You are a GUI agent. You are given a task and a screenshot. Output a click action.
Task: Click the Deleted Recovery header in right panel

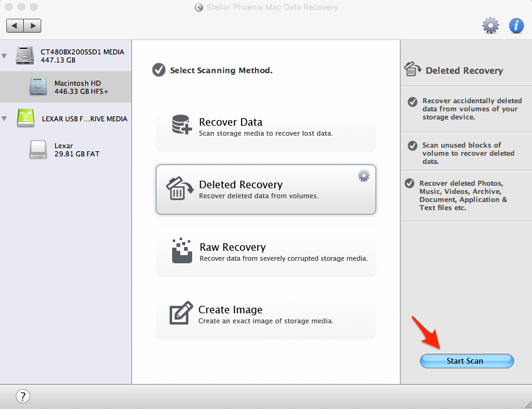pos(464,71)
